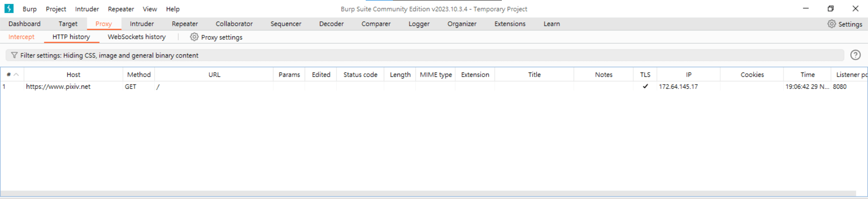Select the HTTP history sub-tab

(71, 37)
